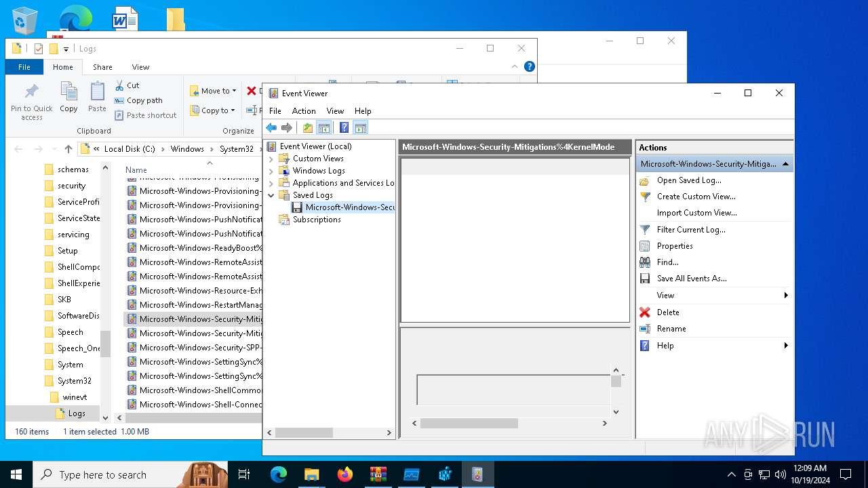Open the Recycle Bin desktop icon
The height and width of the screenshot is (488, 868).
[25, 20]
